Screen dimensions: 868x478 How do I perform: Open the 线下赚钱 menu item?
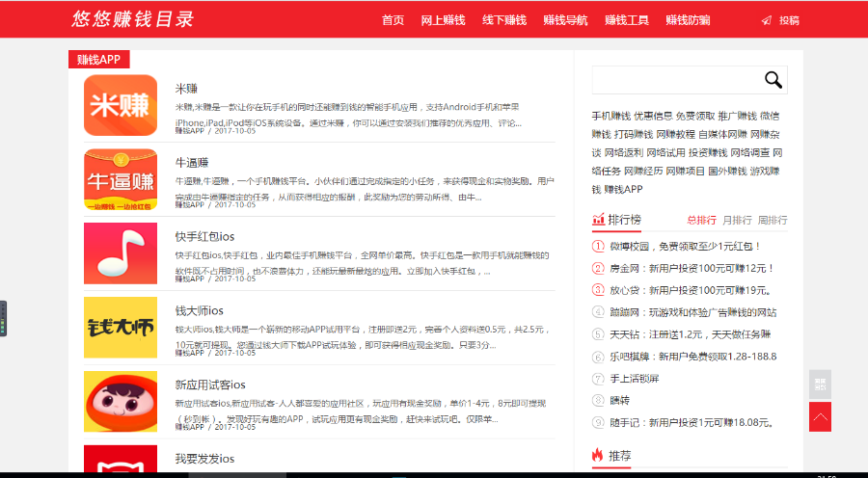tap(504, 20)
